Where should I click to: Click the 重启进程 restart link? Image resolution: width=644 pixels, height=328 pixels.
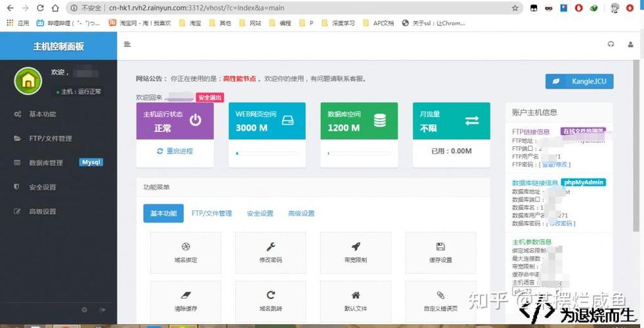click(x=175, y=151)
